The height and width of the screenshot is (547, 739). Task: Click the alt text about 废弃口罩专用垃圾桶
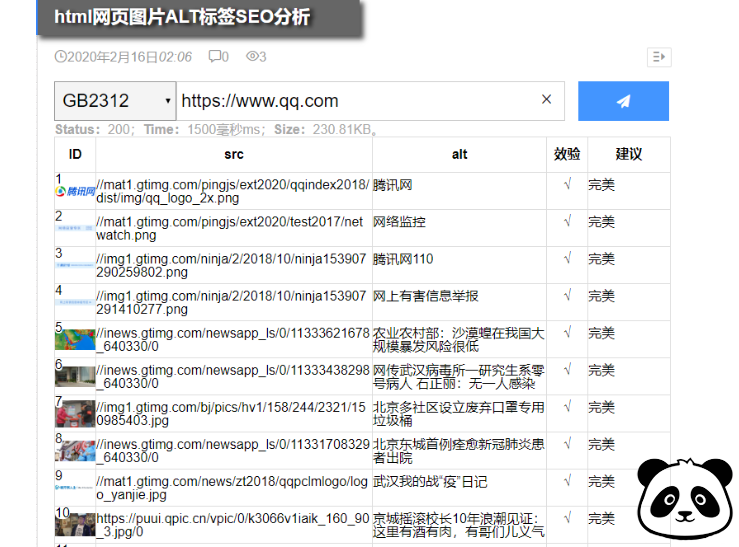pos(459,414)
